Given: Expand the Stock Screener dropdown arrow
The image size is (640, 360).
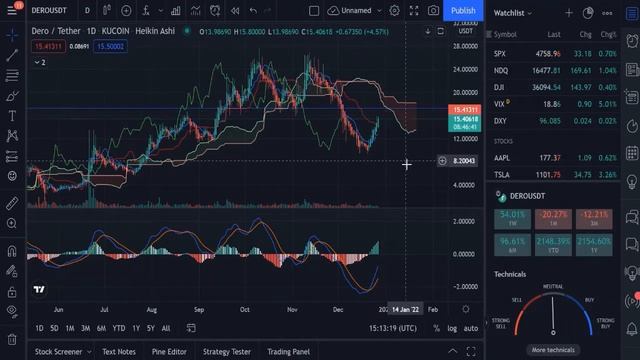Looking at the screenshot, I should [x=89, y=352].
